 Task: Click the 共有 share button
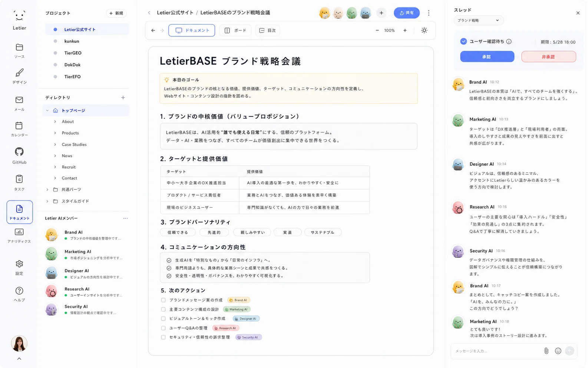[x=407, y=13]
